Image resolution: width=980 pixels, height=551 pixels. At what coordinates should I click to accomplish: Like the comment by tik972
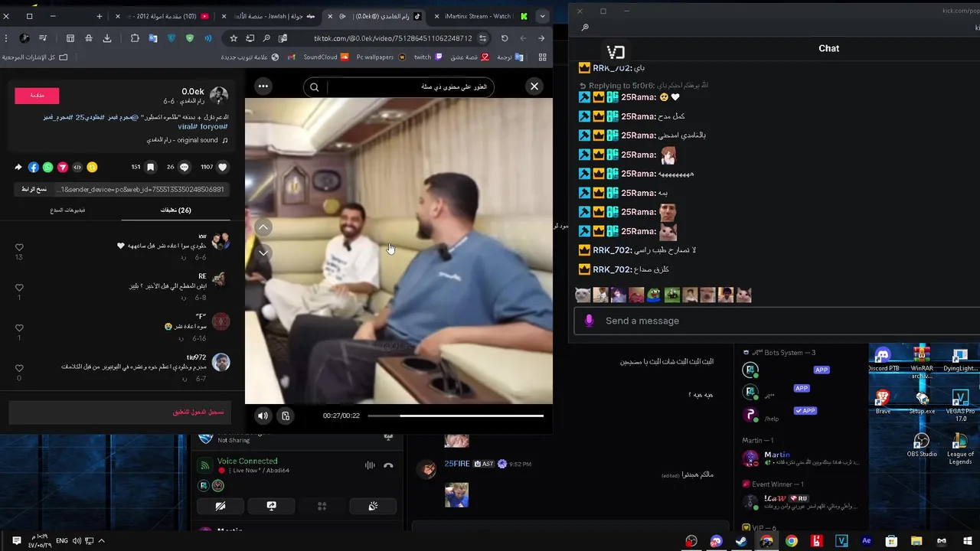(x=19, y=368)
